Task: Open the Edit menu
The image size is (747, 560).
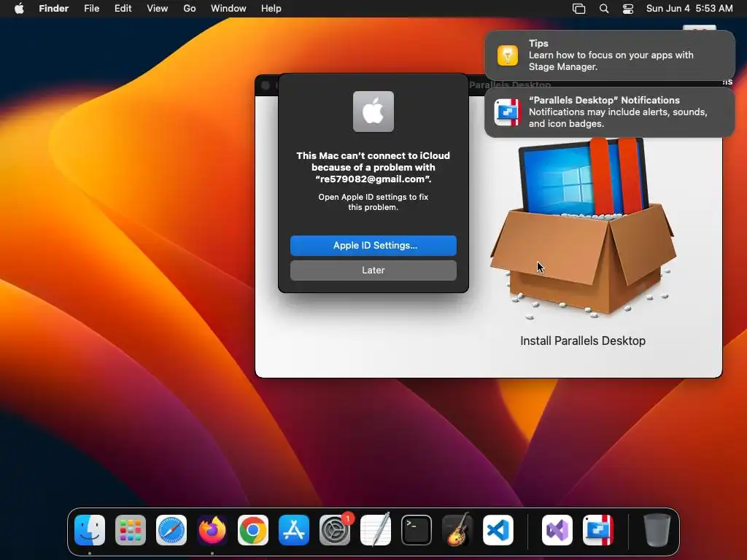Action: coord(123,9)
